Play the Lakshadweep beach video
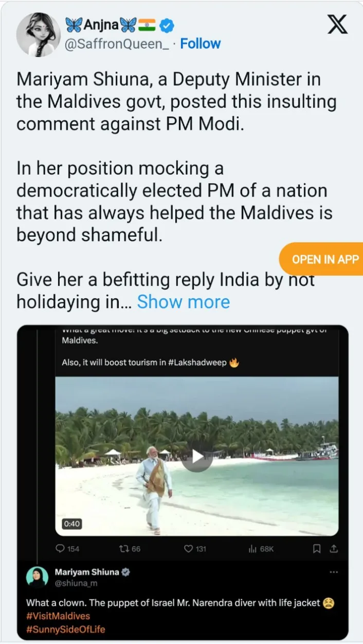The height and width of the screenshot is (644, 363). (197, 456)
